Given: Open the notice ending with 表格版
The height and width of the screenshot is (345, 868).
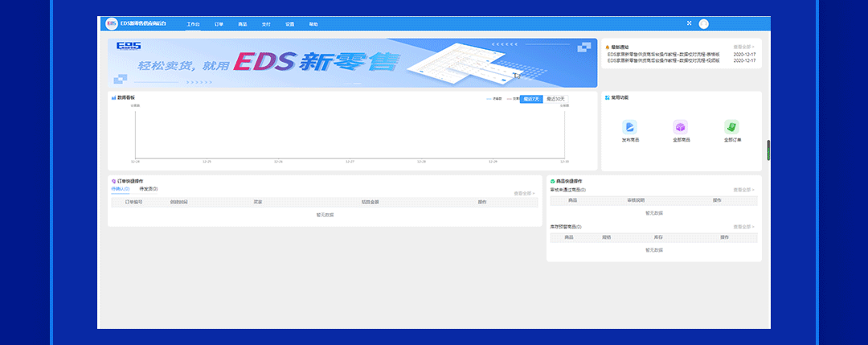Looking at the screenshot, I should [x=663, y=54].
